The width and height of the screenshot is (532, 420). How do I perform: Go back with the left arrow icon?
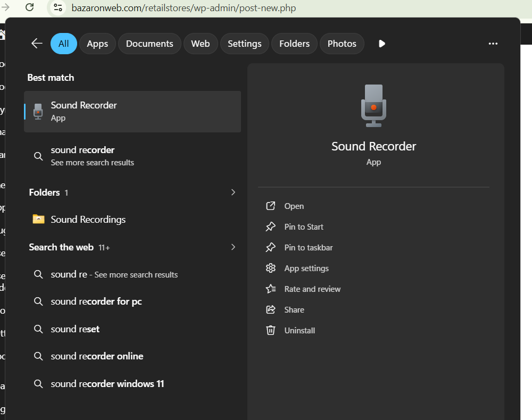pos(37,44)
